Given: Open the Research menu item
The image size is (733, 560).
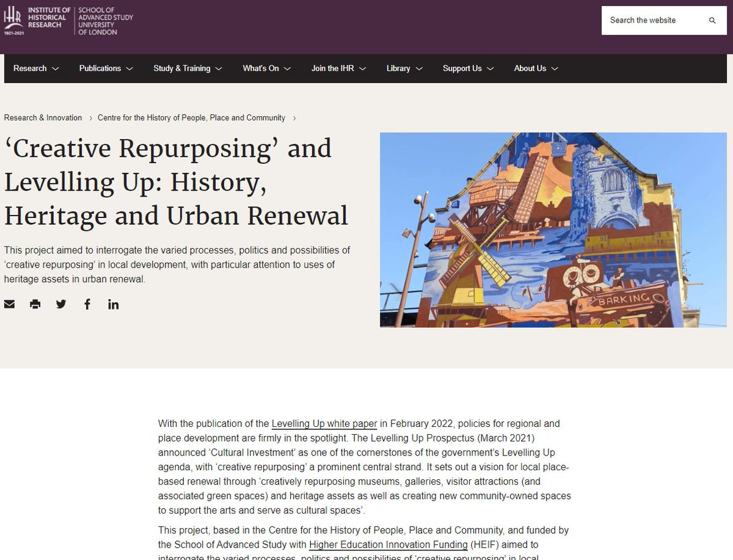Looking at the screenshot, I should tap(30, 68).
